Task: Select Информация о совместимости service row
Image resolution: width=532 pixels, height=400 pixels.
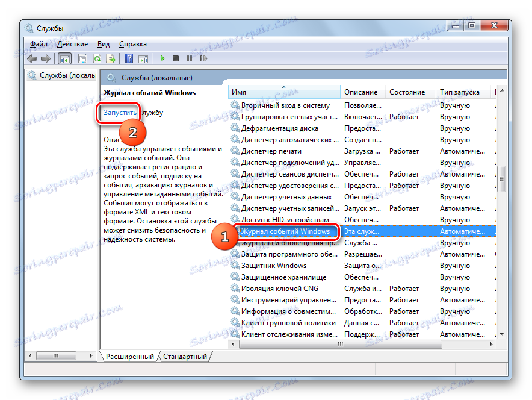Action: [x=363, y=311]
